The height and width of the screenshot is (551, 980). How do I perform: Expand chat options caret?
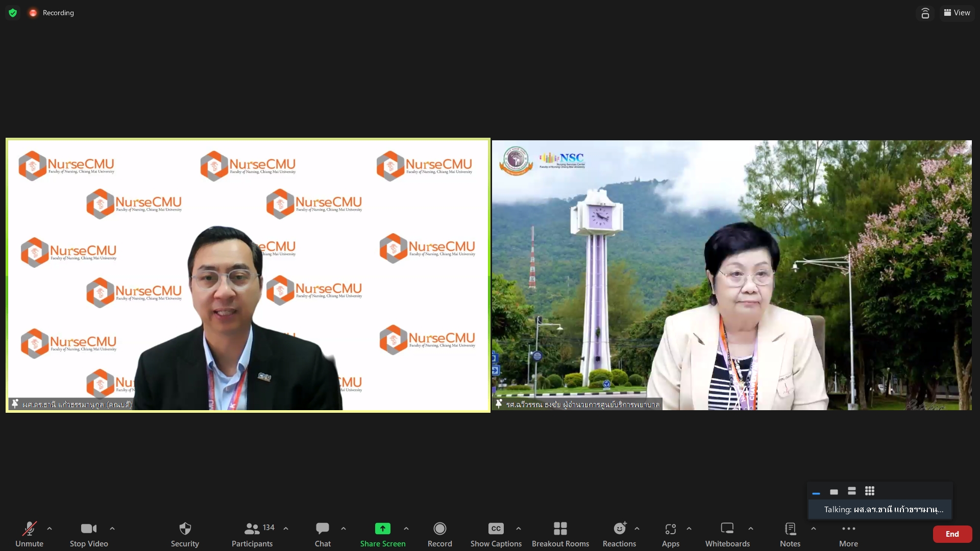[x=344, y=529]
